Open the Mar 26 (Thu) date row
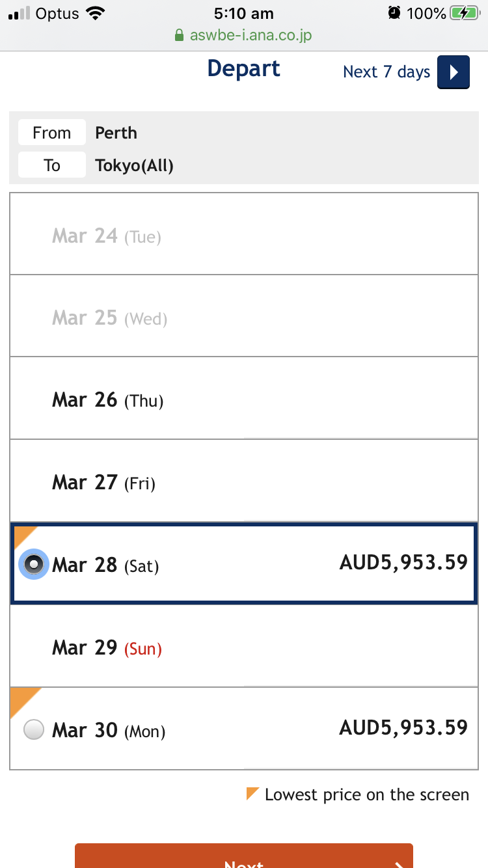 click(x=244, y=398)
